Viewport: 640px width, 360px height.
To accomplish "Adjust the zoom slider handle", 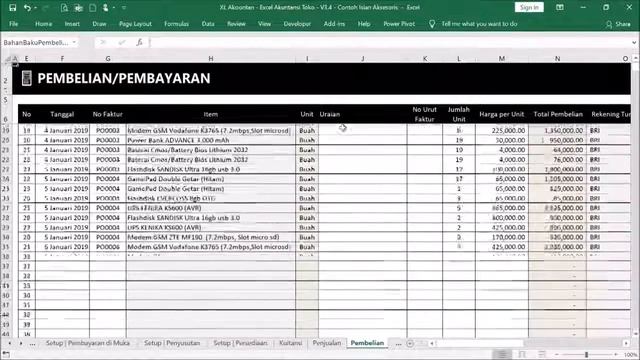I will 586,354.
